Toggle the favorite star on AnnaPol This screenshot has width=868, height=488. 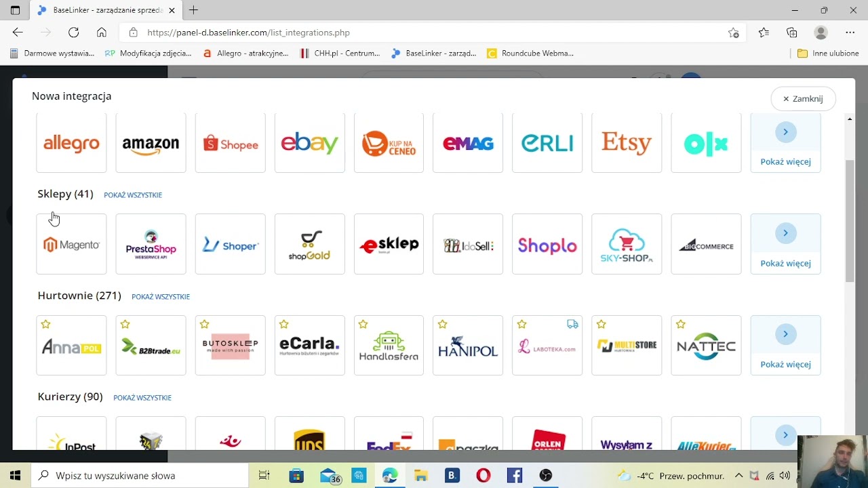point(45,325)
